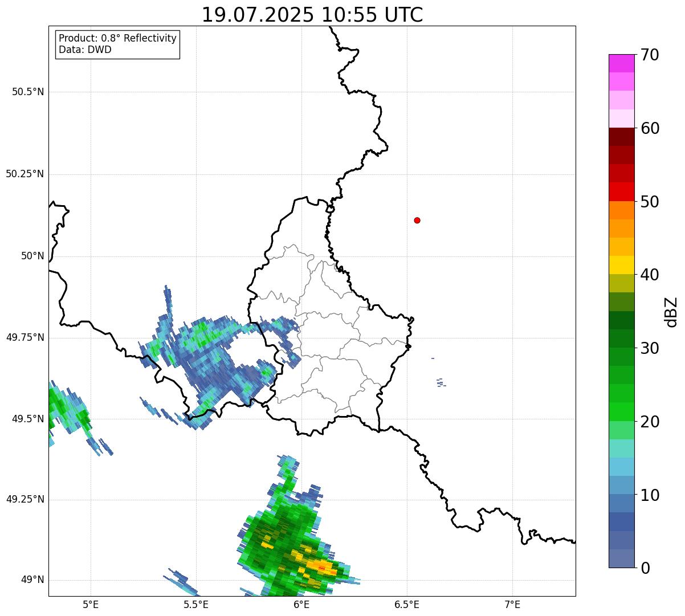Click the orange-red radar echo core near 49°N
The width and height of the screenshot is (685, 616).
323,568
